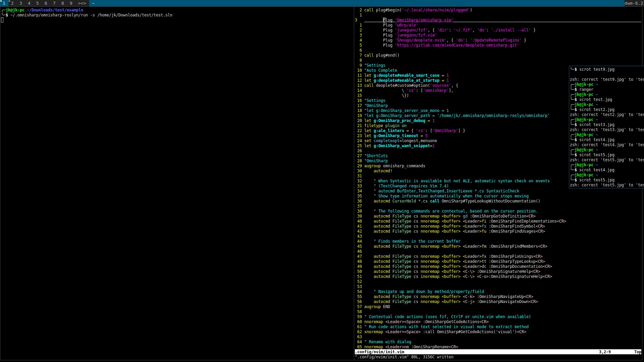Click the 'call plug#begin' line
This screenshot has height=362, width=644.
click(418, 10)
